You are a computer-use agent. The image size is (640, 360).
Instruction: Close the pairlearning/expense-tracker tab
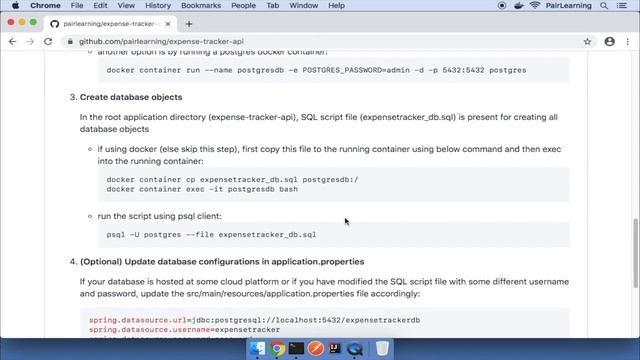point(168,24)
